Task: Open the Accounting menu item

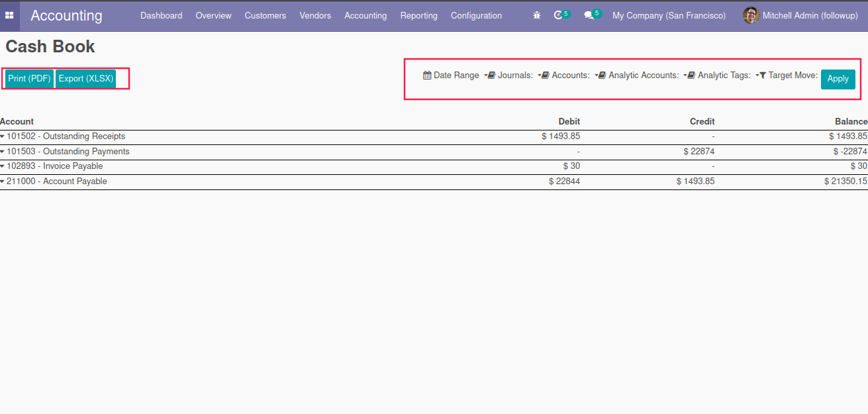Action: click(x=365, y=15)
